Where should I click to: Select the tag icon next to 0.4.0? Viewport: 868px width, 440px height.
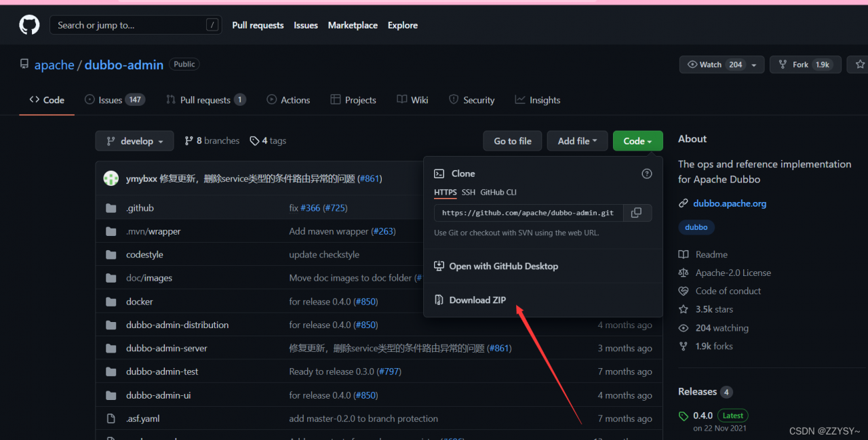point(684,416)
